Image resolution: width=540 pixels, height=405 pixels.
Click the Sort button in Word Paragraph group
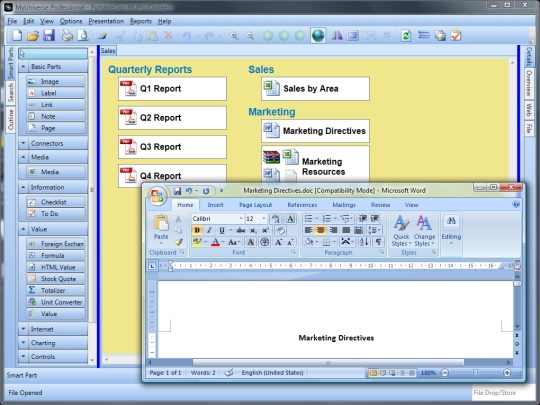click(x=364, y=242)
